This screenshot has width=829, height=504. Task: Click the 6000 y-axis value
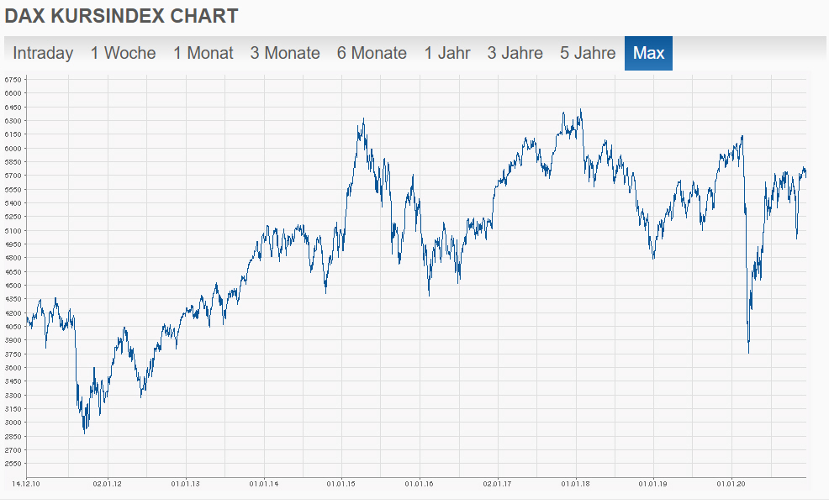click(x=13, y=149)
